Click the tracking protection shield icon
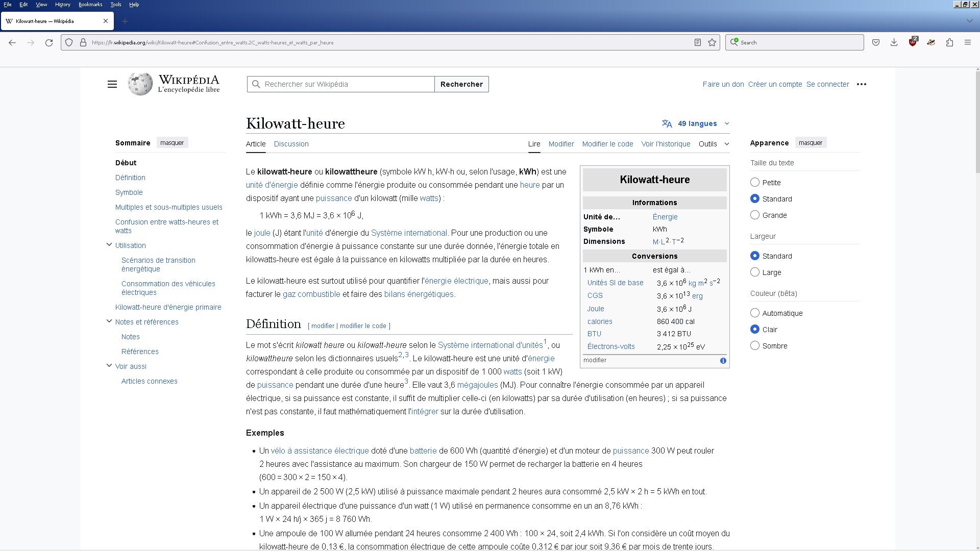The height and width of the screenshot is (551, 980). pyautogui.click(x=69, y=42)
